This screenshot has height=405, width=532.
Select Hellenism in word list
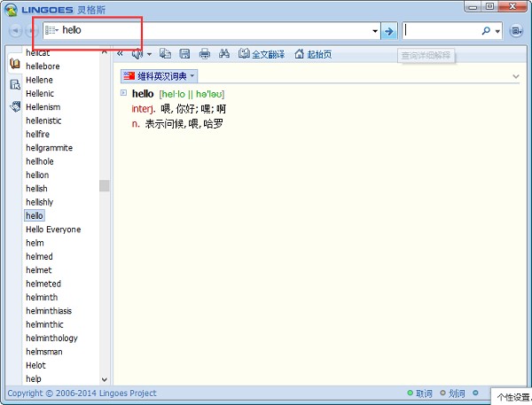(x=43, y=107)
